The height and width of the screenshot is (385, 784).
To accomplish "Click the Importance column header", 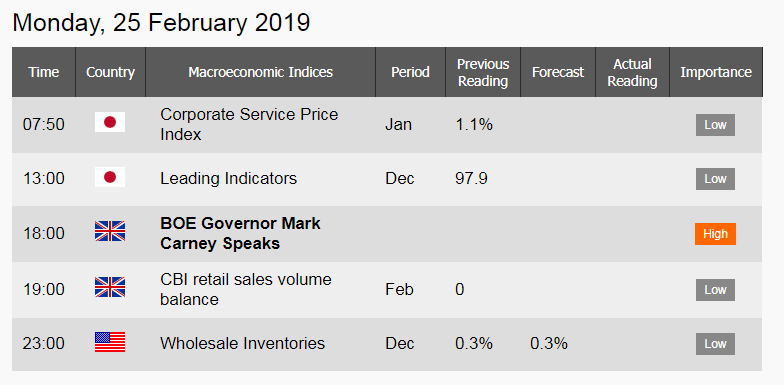I will (716, 72).
